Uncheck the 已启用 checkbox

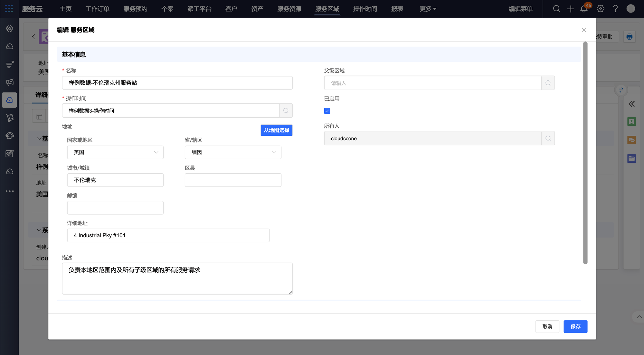point(327,111)
